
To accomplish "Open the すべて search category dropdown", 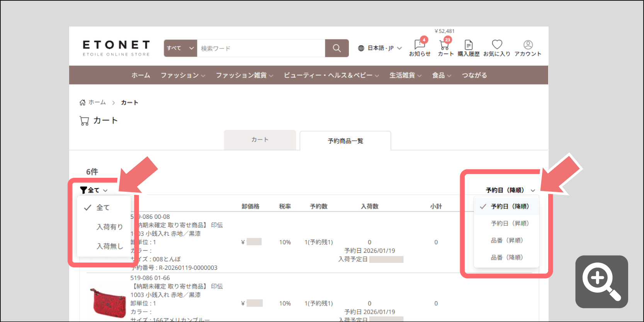I will coord(180,48).
